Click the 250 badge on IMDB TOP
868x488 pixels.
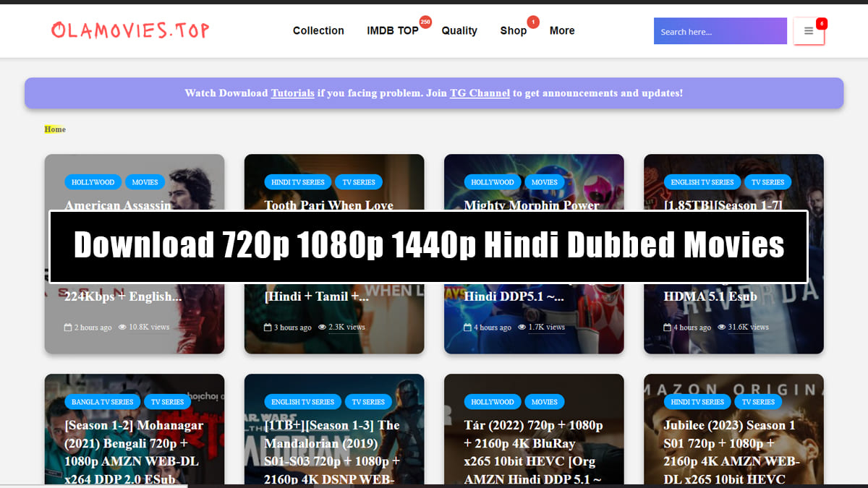click(425, 22)
